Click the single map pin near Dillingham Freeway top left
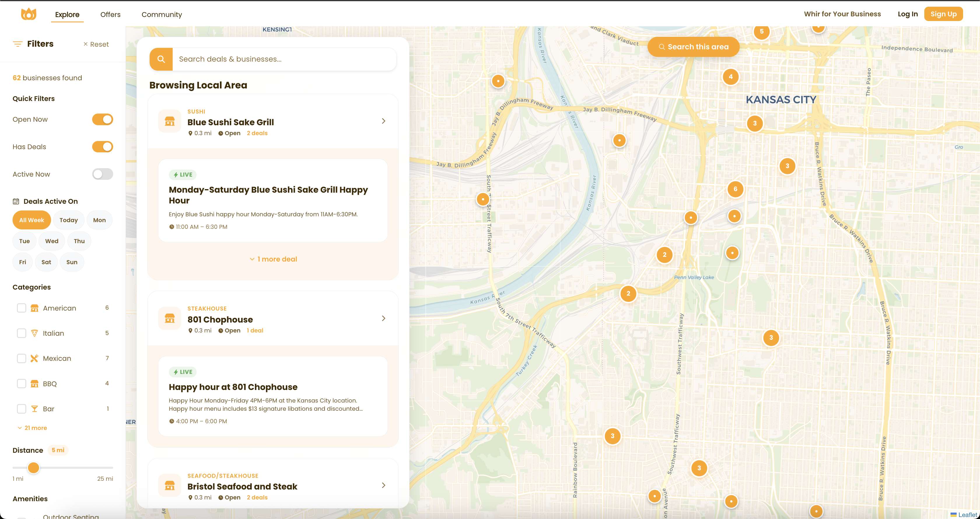 pos(498,81)
